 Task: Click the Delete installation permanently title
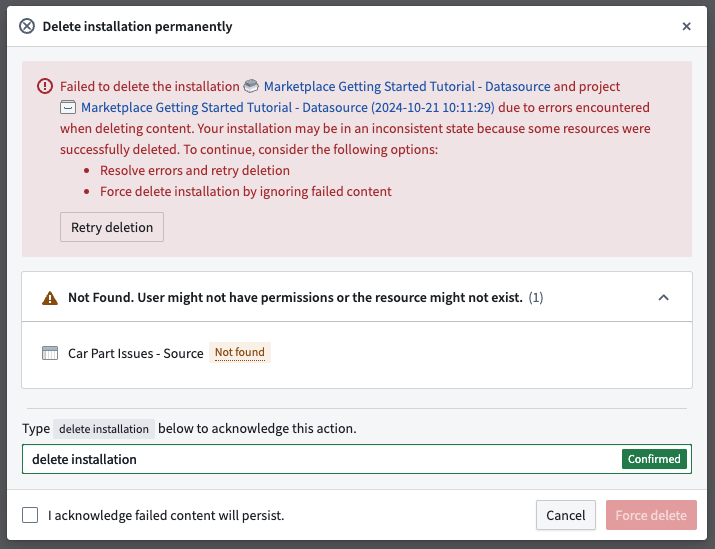pyautogui.click(x=137, y=26)
